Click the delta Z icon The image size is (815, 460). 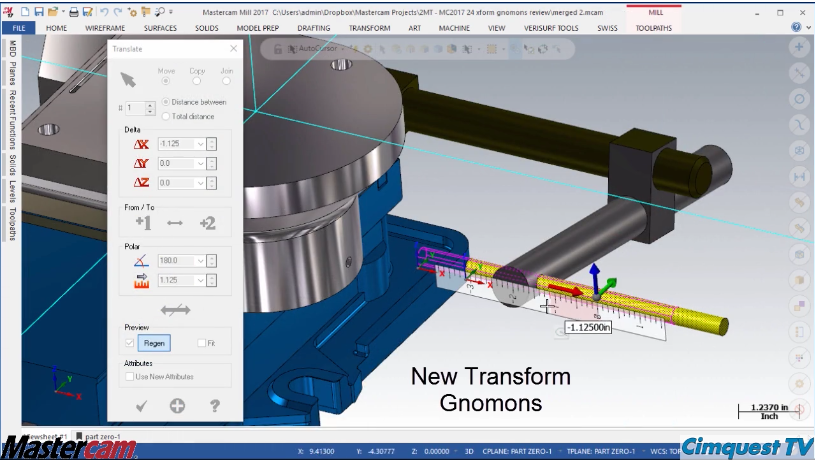141,182
